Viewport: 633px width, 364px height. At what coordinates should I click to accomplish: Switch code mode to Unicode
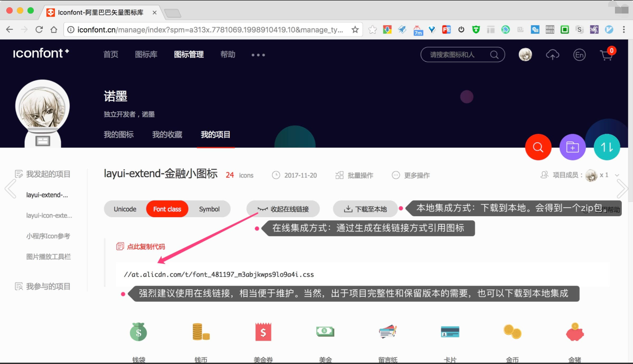point(125,209)
